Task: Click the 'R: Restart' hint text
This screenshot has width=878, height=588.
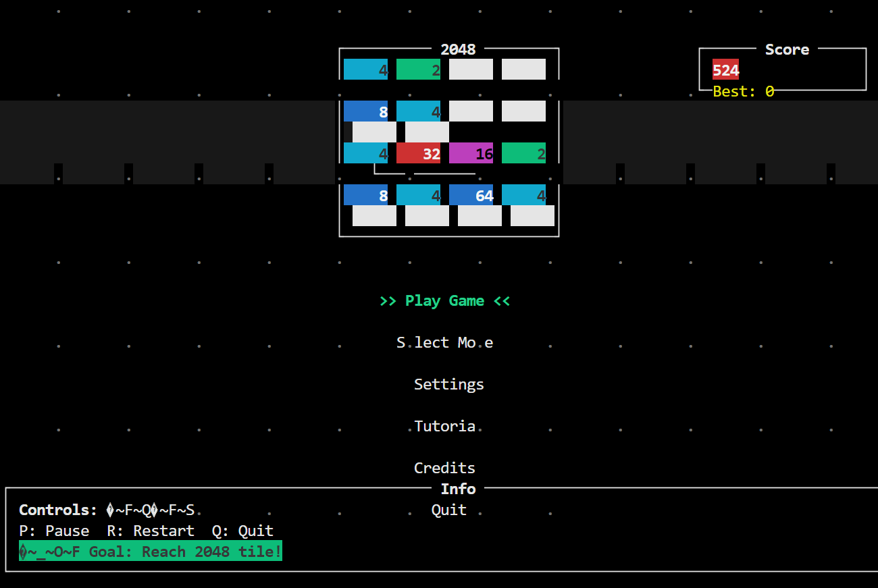Action: click(x=151, y=531)
